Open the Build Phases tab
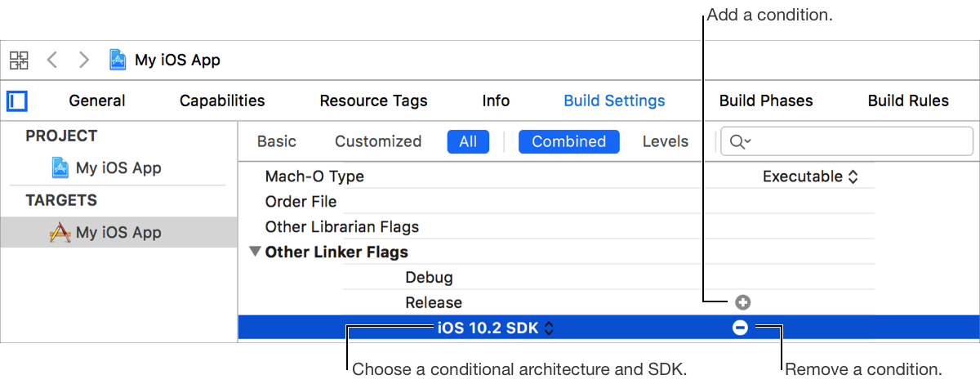The width and height of the screenshot is (980, 384). coord(765,100)
